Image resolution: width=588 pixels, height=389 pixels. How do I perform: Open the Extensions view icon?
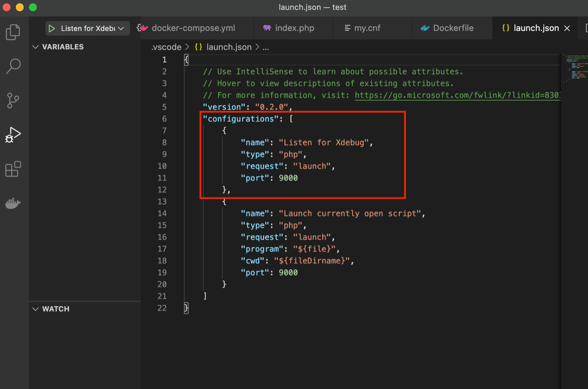pos(13,169)
